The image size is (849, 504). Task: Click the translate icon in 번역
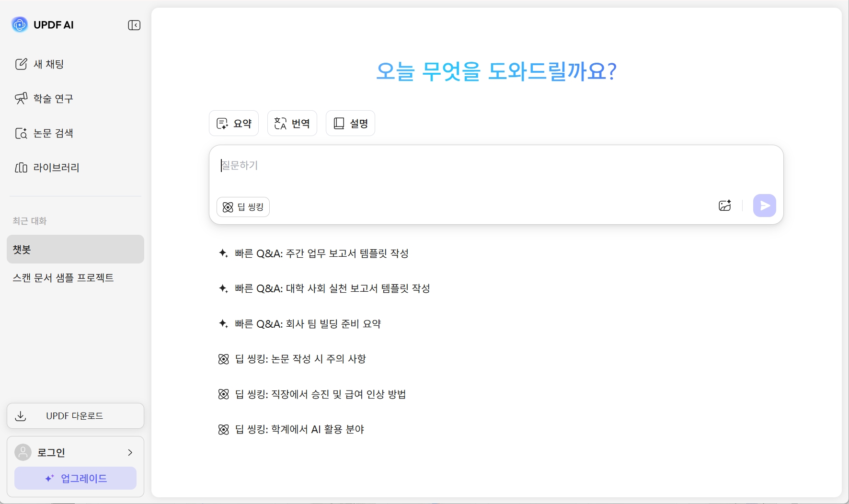point(280,124)
